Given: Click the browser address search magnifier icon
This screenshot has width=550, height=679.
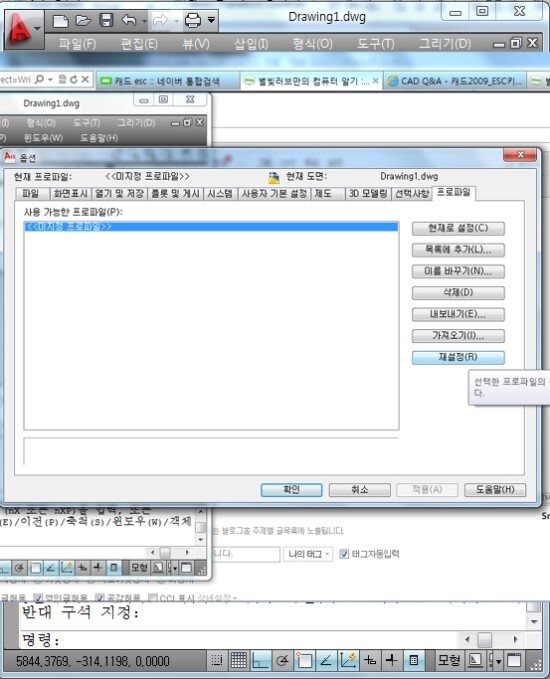Looking at the screenshot, I should 39,80.
